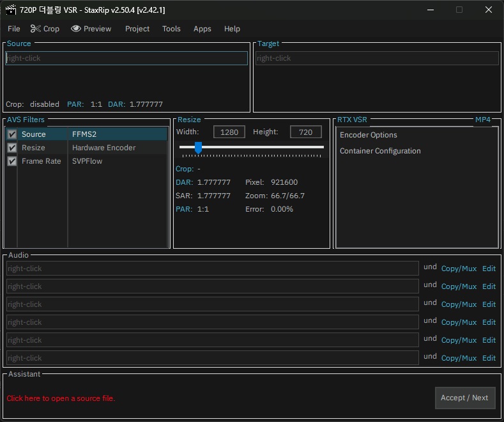Select the Hardware Encoder resize entry

click(104, 148)
